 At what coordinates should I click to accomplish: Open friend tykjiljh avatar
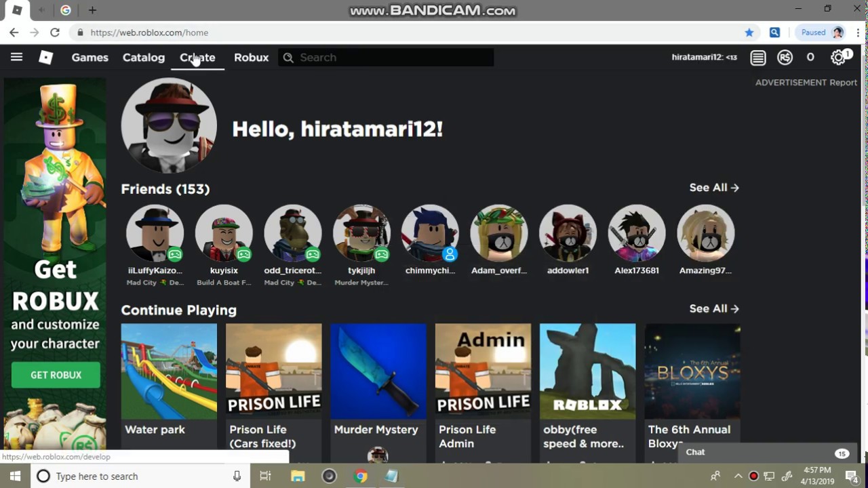pos(361,233)
